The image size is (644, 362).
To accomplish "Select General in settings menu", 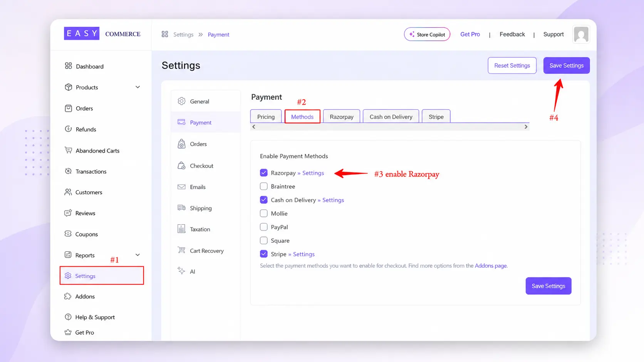I will (x=206, y=101).
